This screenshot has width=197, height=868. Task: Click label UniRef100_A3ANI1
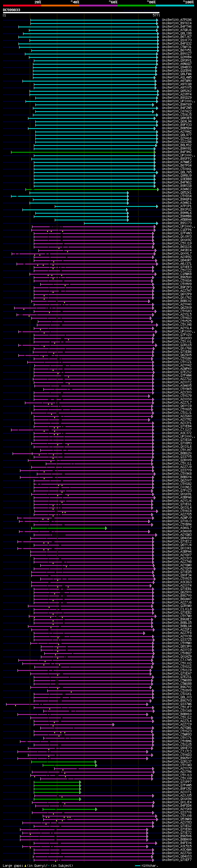click(x=177, y=203)
